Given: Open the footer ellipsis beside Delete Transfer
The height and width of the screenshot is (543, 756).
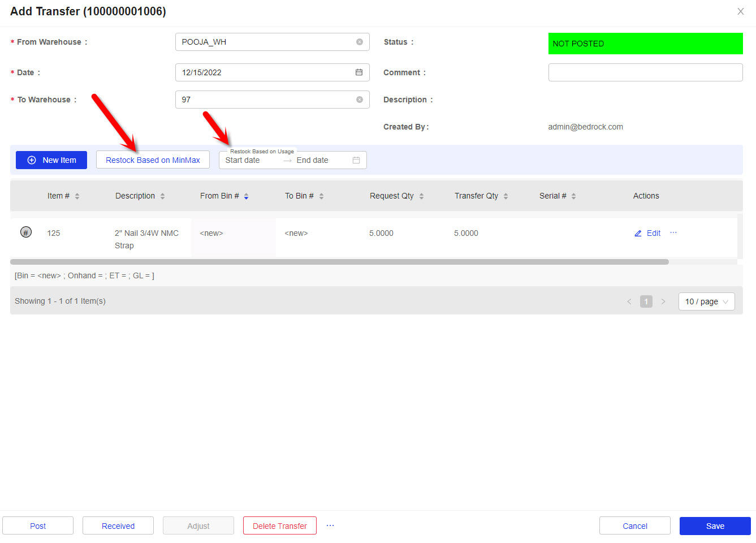Looking at the screenshot, I should pos(330,525).
